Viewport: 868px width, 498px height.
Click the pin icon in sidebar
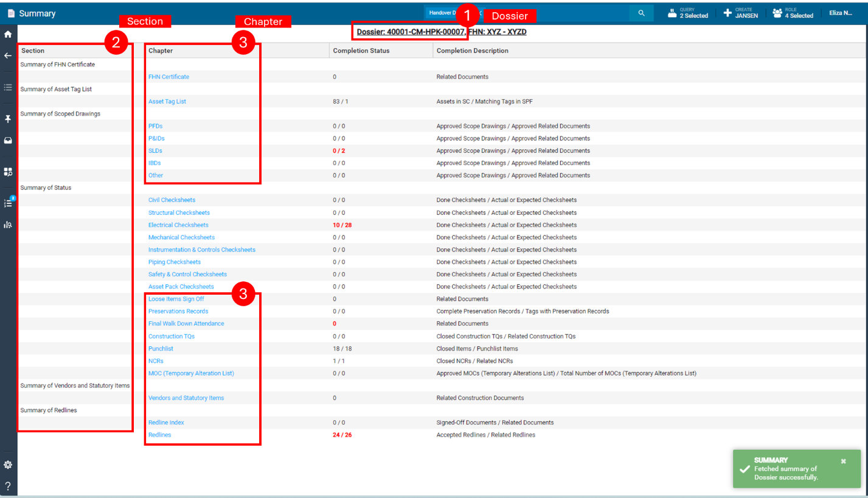click(8, 118)
